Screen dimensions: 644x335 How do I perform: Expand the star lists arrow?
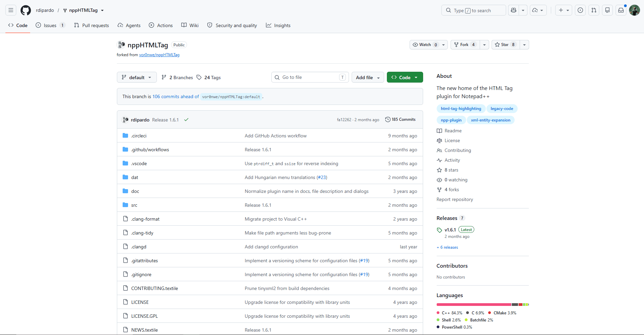click(524, 45)
